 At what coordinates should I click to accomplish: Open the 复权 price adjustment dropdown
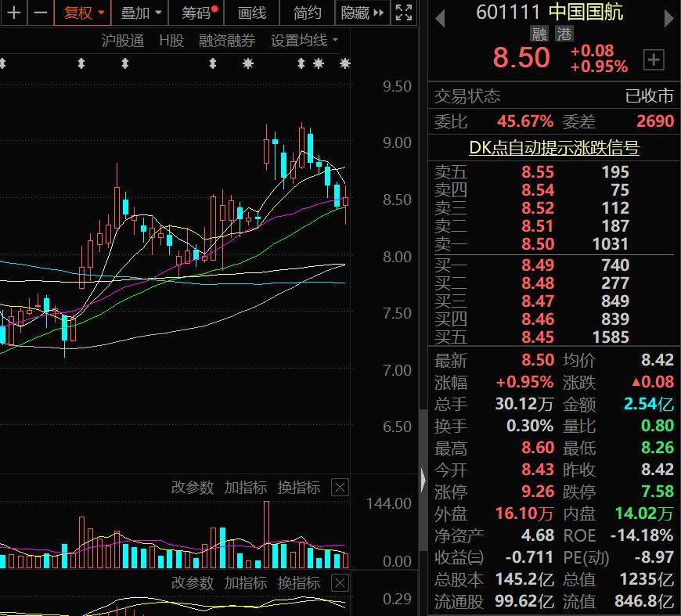pos(81,13)
